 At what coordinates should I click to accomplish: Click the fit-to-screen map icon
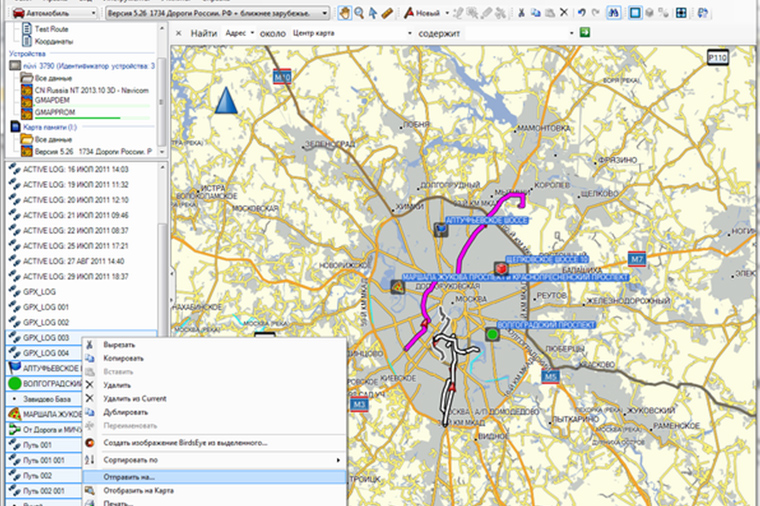click(681, 13)
